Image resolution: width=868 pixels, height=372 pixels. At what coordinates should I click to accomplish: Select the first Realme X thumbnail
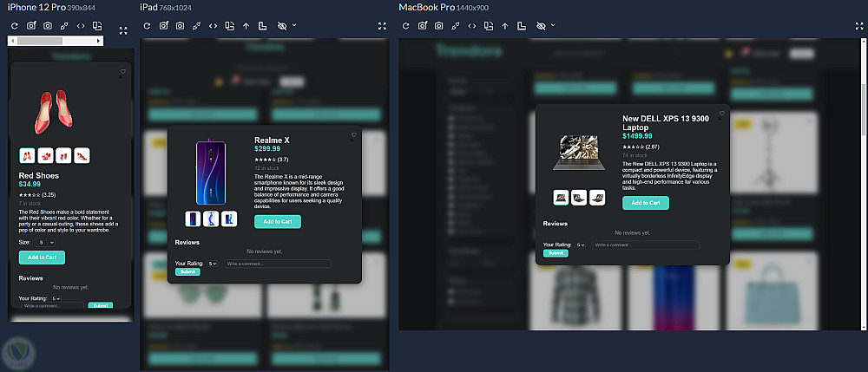pos(193,219)
